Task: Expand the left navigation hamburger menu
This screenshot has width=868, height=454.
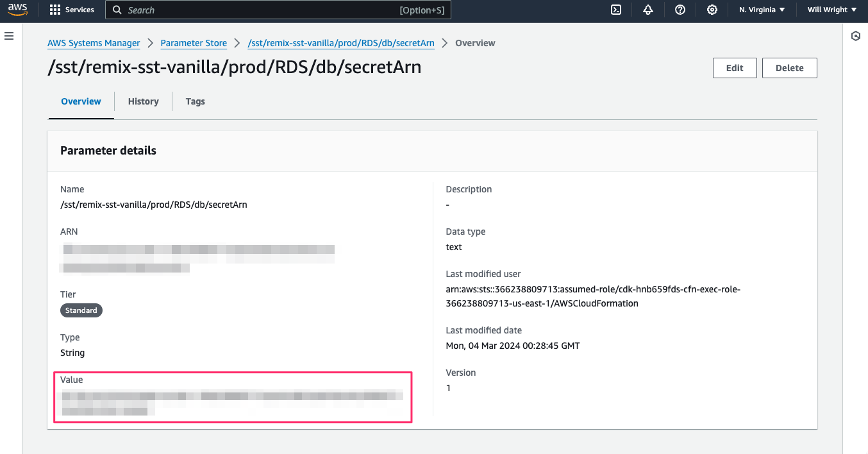Action: (9, 35)
